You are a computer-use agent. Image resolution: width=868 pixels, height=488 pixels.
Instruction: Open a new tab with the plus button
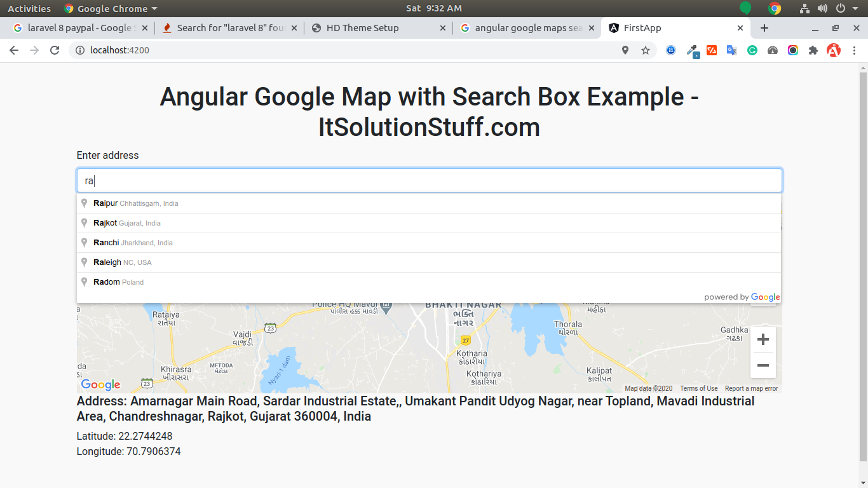[764, 28]
